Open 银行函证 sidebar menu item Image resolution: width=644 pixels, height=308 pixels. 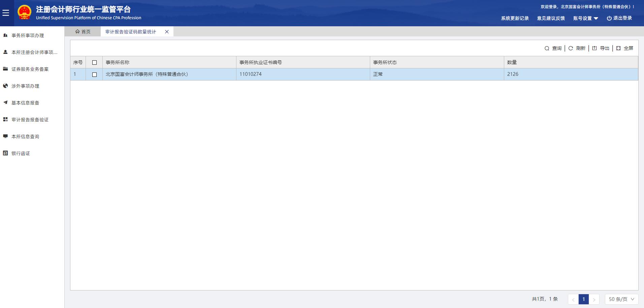tap(21, 153)
